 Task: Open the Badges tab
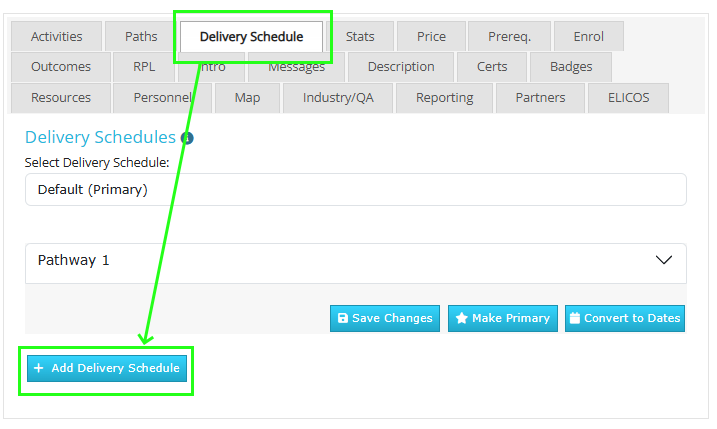tap(570, 67)
